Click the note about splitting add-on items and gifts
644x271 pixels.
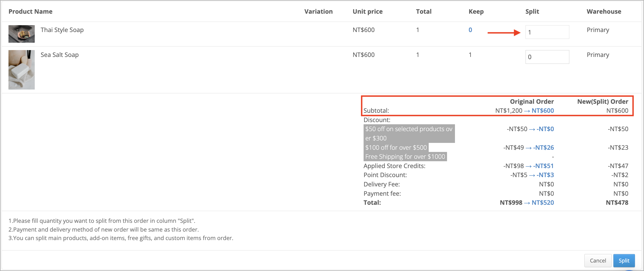pyautogui.click(x=121, y=238)
